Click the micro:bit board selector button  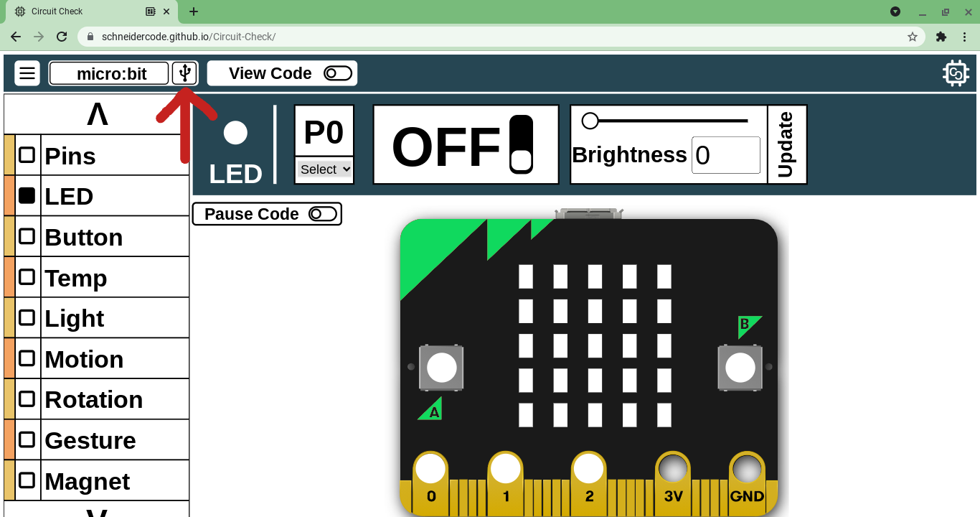108,73
